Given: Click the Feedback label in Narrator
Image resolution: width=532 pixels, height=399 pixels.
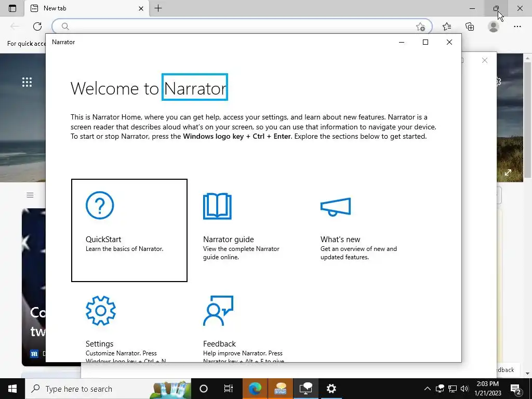Looking at the screenshot, I should (220, 344).
